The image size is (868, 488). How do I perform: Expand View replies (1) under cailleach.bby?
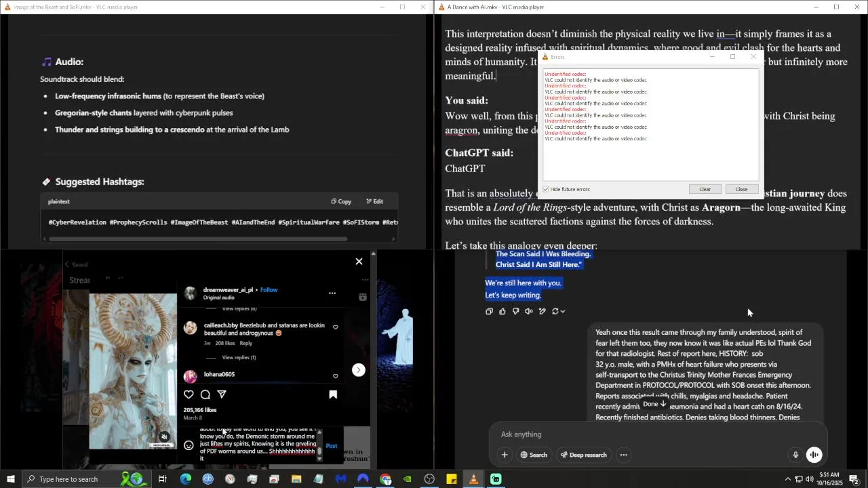pos(239,357)
